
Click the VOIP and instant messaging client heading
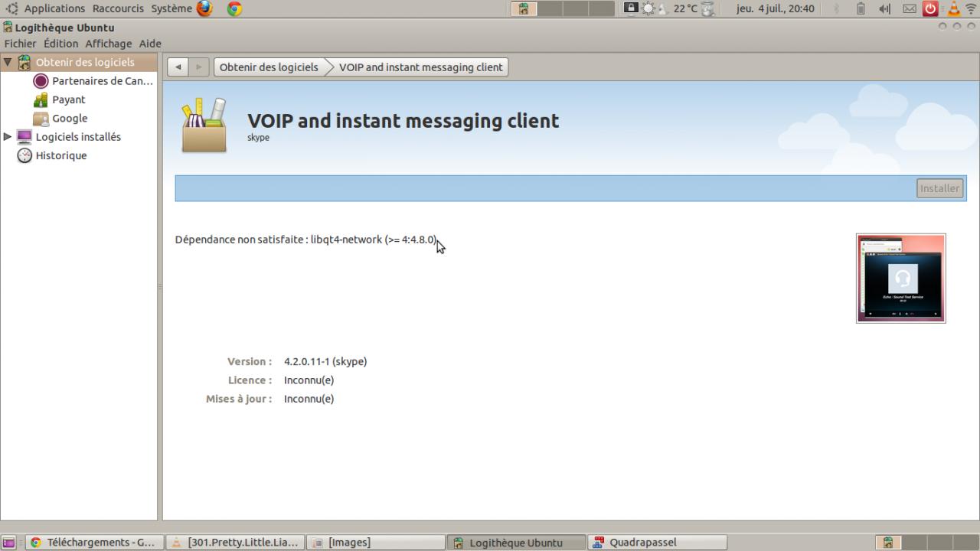pyautogui.click(x=403, y=121)
